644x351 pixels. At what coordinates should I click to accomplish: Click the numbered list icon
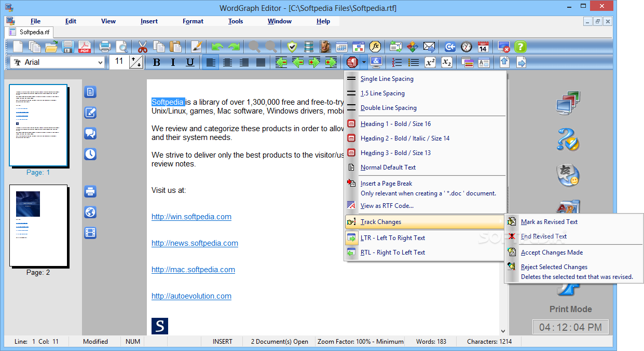point(397,62)
